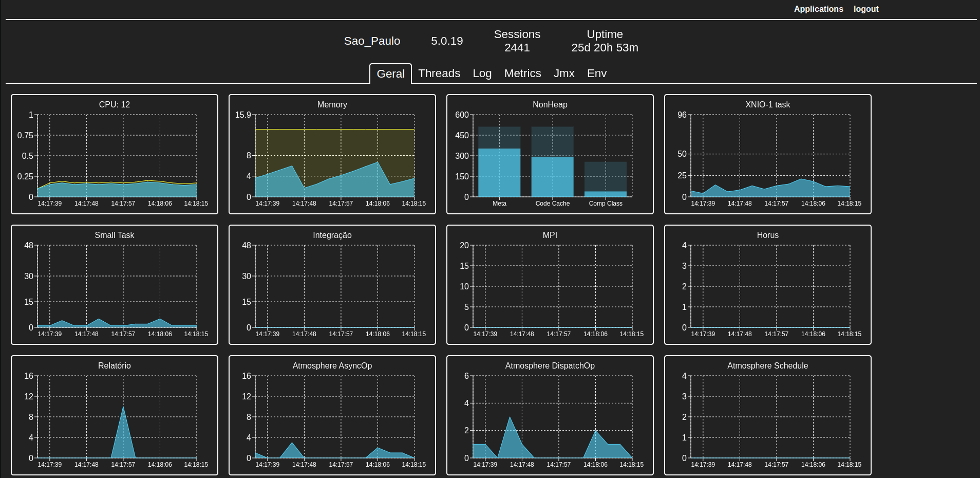Click the Code Cache axis label
Screen dimensions: 980x478
tap(553, 204)
